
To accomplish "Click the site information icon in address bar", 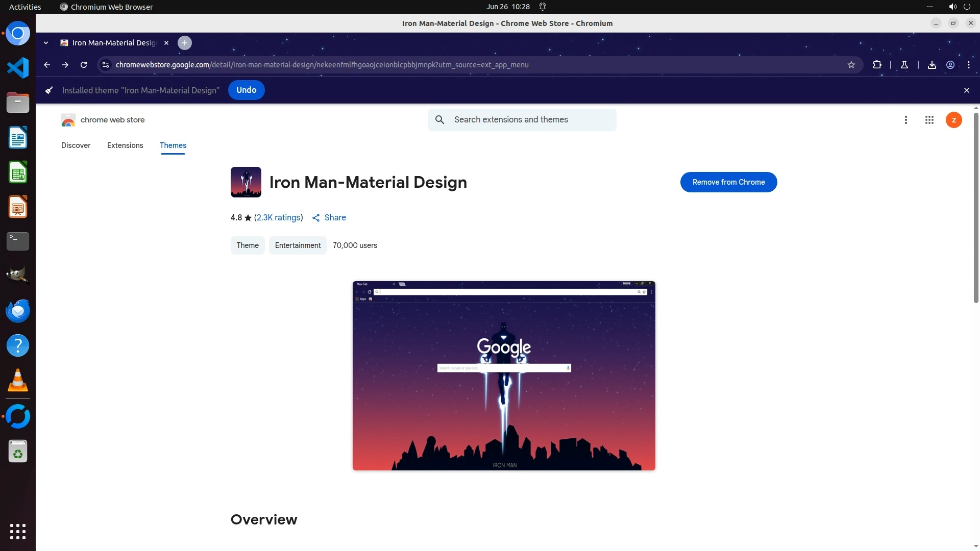I will [x=106, y=65].
